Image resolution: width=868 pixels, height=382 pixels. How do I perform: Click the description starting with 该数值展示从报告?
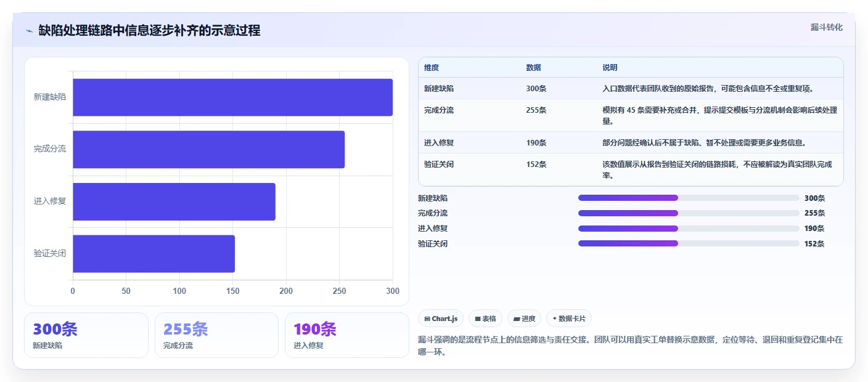(717, 170)
